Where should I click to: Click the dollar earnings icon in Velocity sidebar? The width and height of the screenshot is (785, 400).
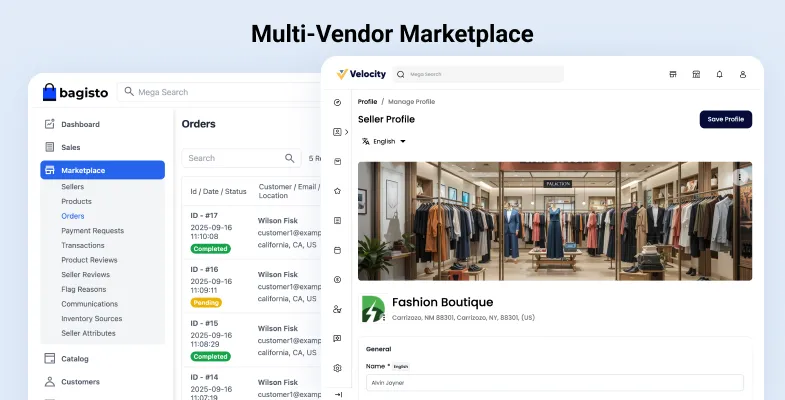pos(338,279)
